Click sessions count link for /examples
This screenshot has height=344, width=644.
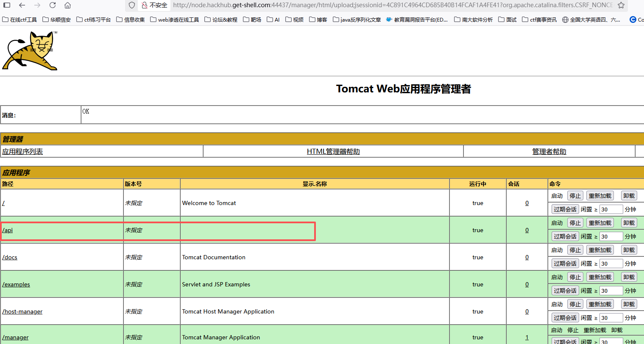pos(527,284)
